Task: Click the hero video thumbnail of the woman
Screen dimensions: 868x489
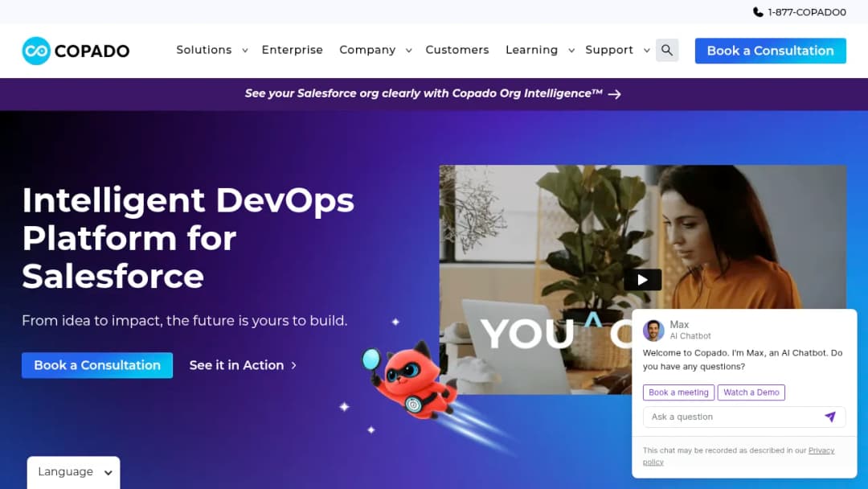Action: [643, 280]
